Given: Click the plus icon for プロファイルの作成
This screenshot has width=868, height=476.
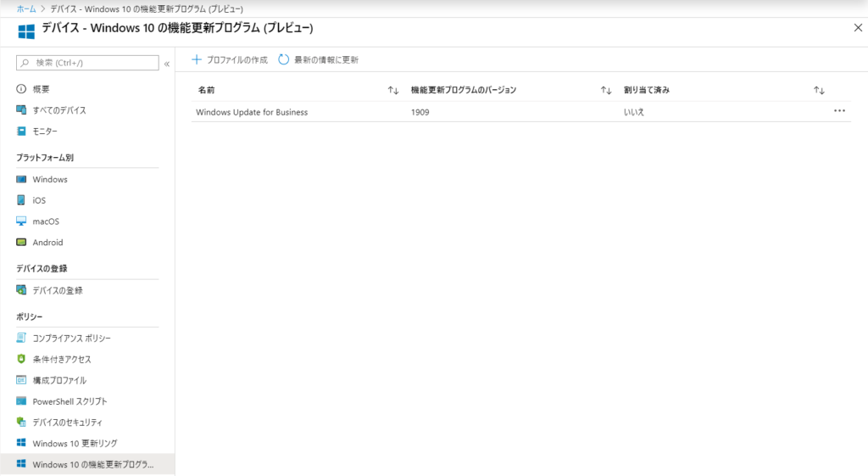Looking at the screenshot, I should click(197, 59).
